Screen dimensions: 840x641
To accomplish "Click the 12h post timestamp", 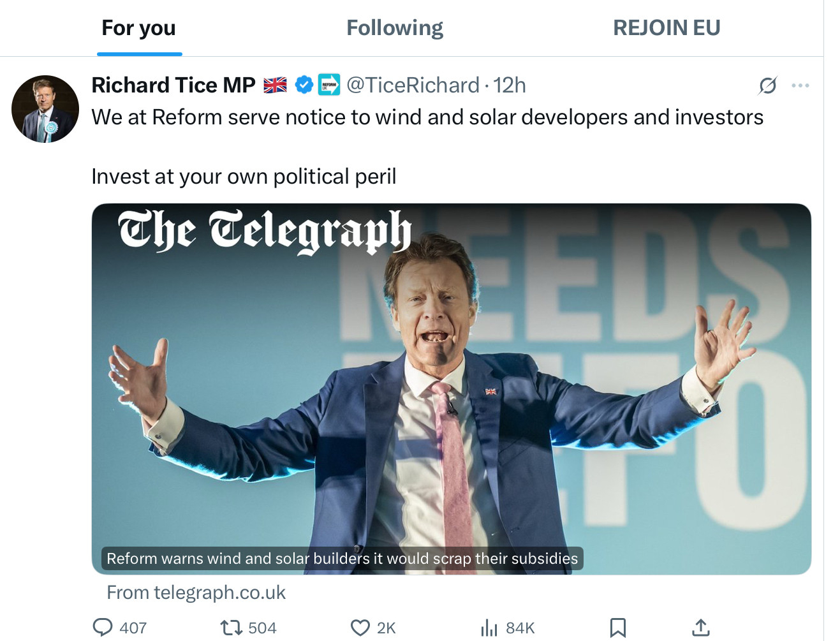I will click(510, 85).
